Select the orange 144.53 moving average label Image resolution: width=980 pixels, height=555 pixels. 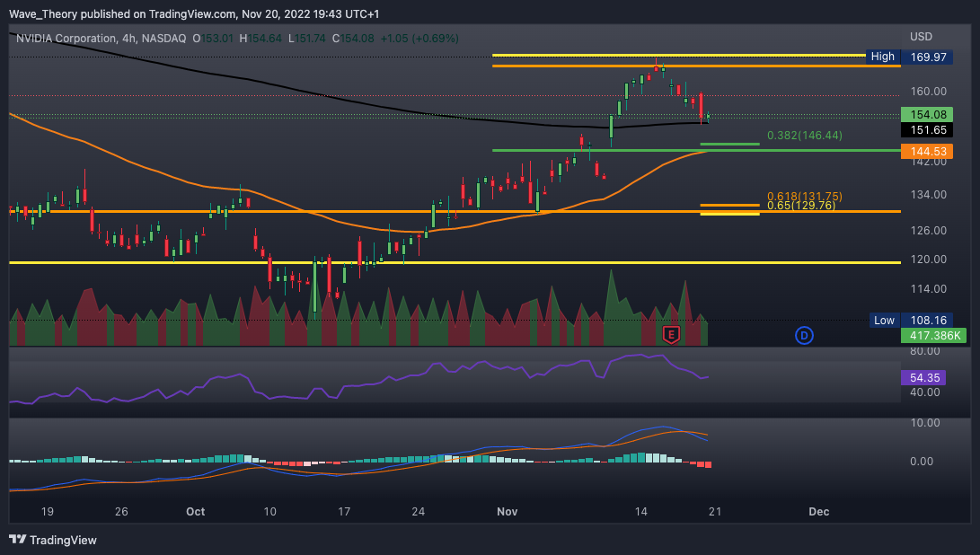pyautogui.click(x=927, y=151)
